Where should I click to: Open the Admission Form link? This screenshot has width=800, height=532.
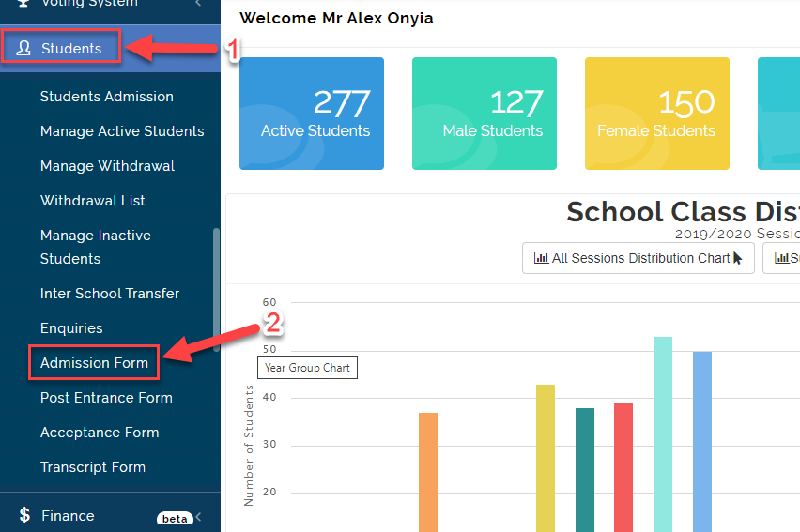(x=95, y=363)
